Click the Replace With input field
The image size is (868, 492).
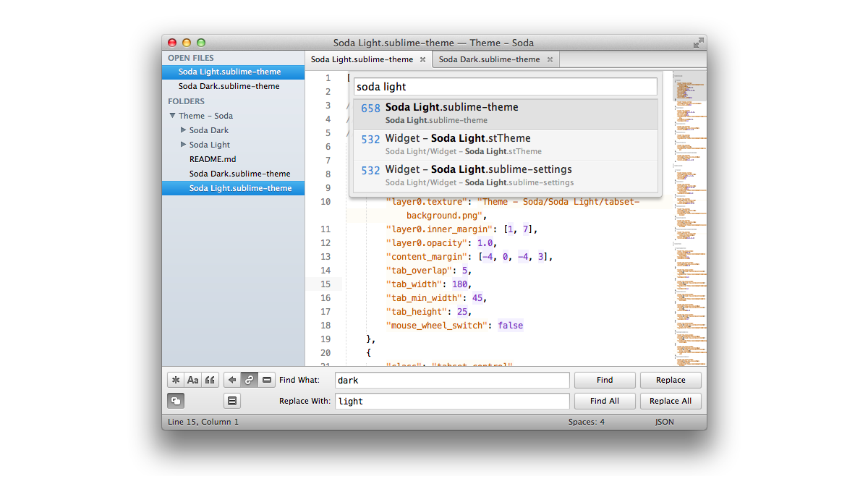tap(452, 401)
